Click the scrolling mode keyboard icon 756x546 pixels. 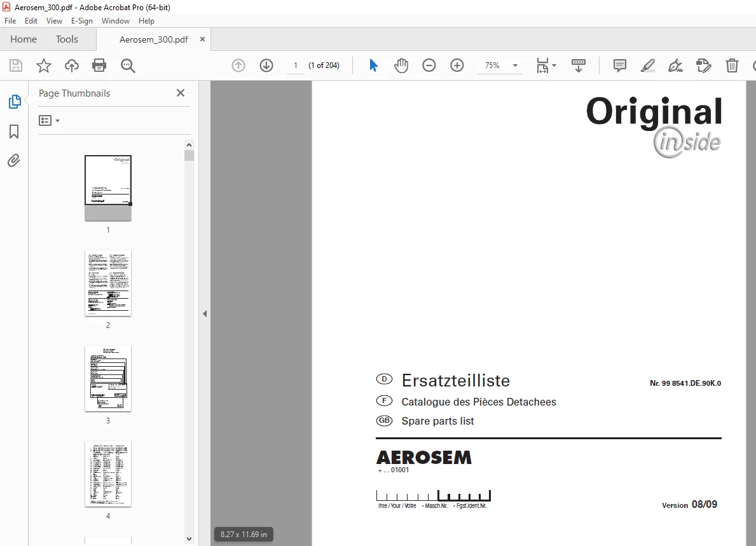pyautogui.click(x=578, y=65)
